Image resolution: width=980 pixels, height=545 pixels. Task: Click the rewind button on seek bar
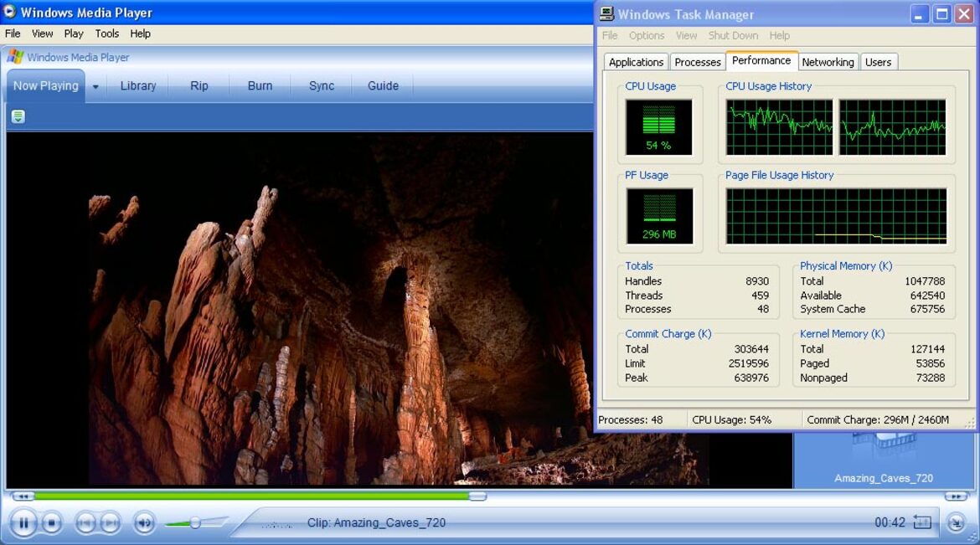23,496
